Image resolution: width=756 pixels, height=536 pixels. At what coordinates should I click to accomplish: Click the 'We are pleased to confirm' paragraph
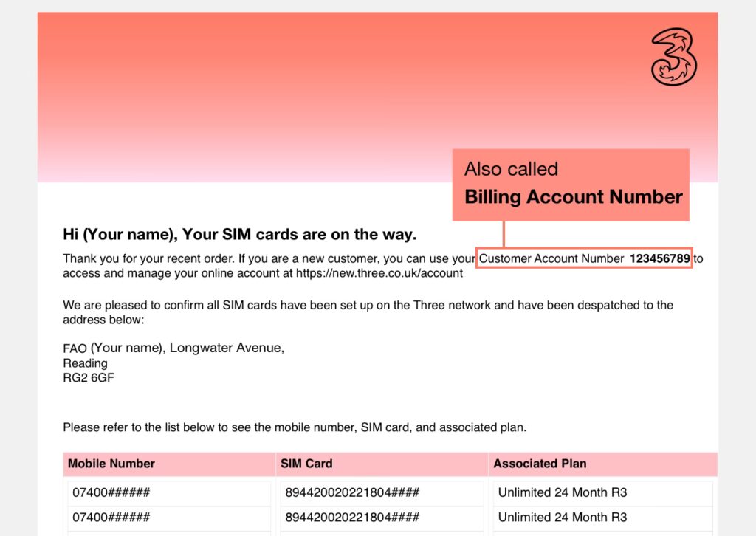[368, 305]
